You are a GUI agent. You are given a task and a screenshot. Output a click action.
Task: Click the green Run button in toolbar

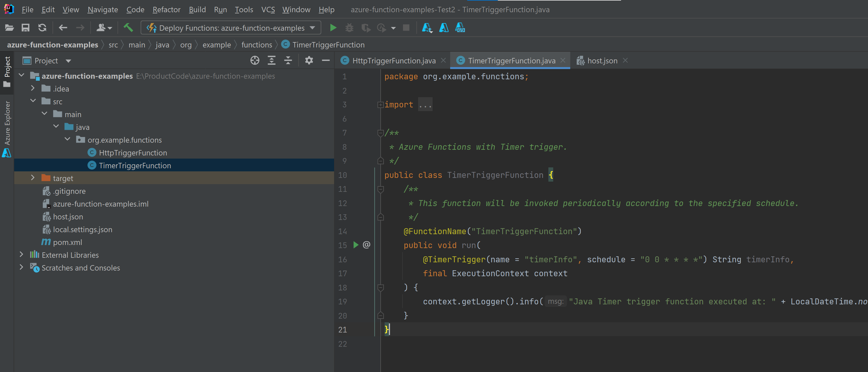click(x=333, y=28)
